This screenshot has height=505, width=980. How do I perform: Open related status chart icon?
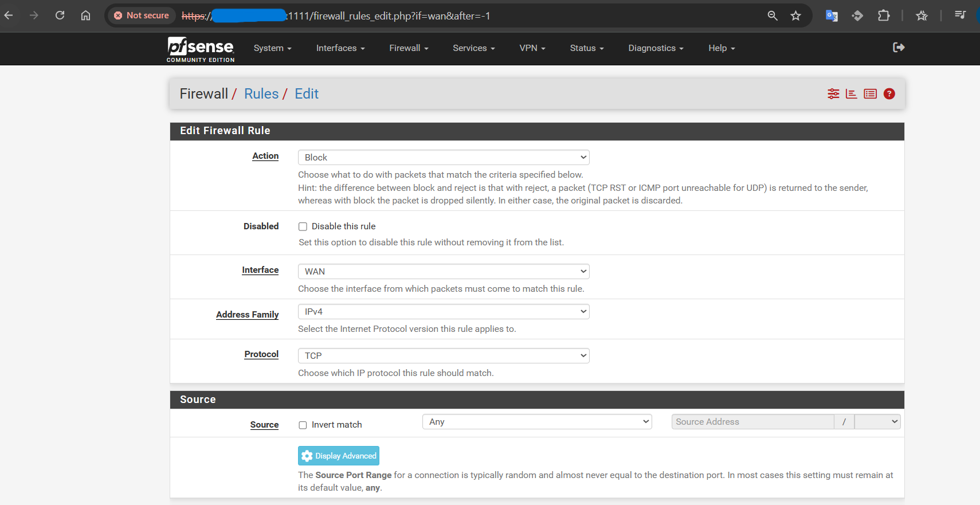tap(852, 94)
